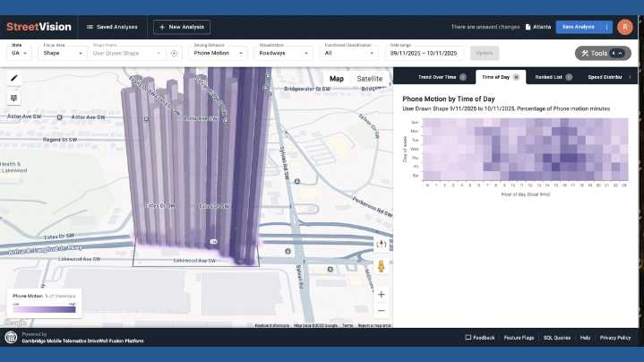
Task: Open the Driving Behavior dropdown
Action: [219, 54]
